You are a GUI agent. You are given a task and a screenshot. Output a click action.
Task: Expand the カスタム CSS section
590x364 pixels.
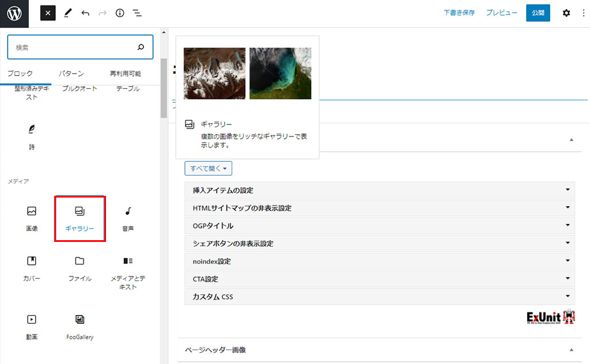[379, 297]
